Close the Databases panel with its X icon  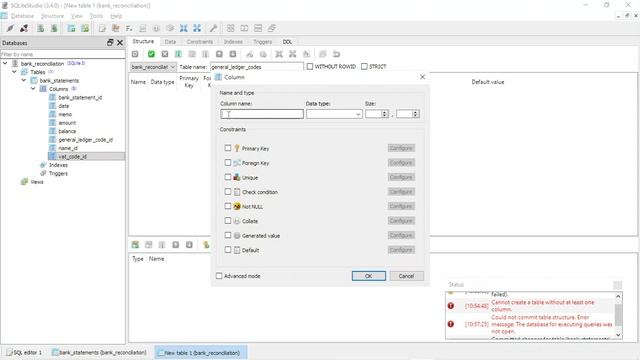[x=120, y=42]
